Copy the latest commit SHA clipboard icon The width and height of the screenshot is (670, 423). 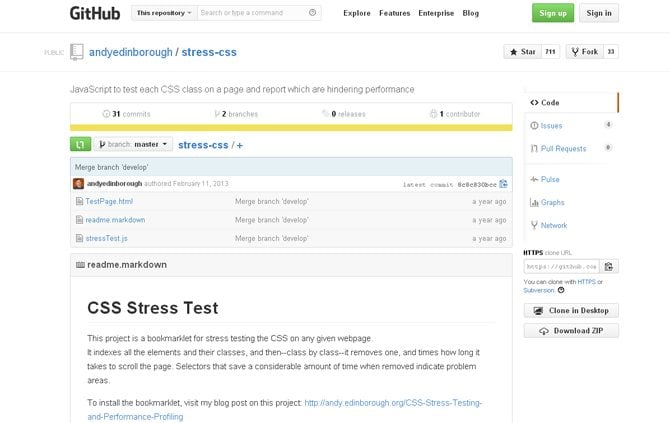point(504,184)
